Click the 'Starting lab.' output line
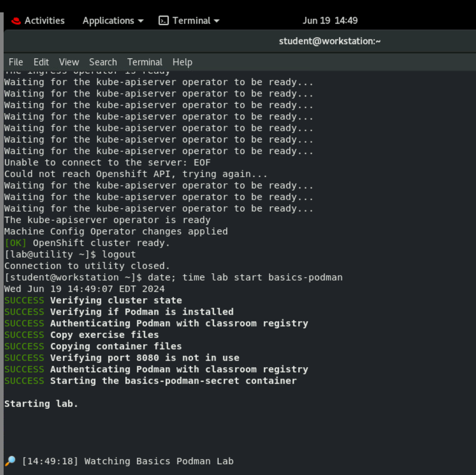 41,403
